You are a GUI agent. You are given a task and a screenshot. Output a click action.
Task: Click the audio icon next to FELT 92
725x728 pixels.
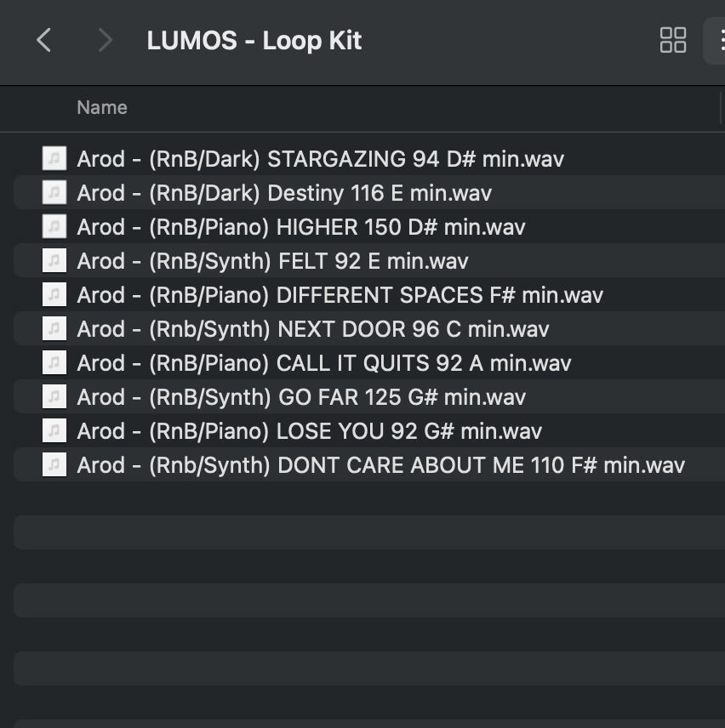pyautogui.click(x=54, y=260)
